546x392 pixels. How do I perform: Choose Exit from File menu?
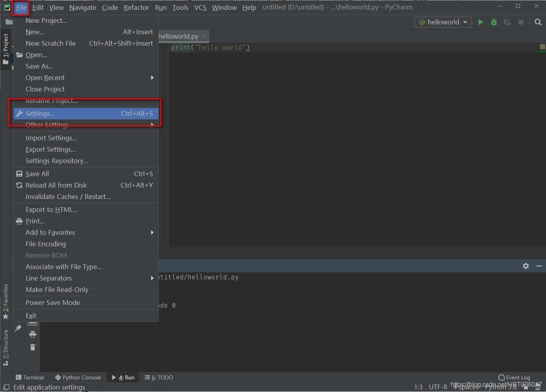click(86, 316)
